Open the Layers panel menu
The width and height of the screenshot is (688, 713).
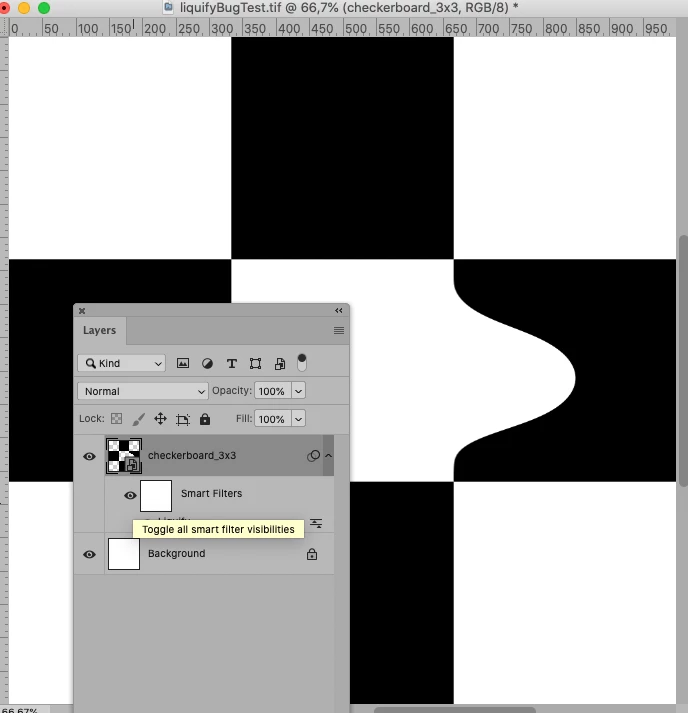339,331
